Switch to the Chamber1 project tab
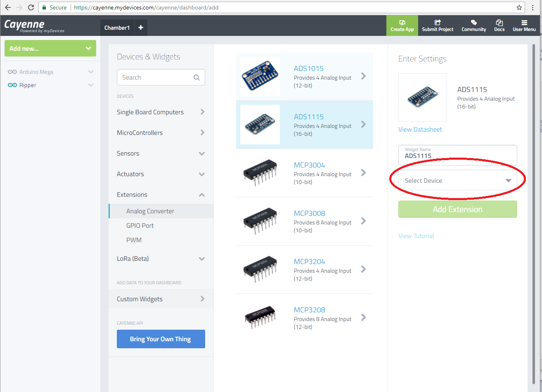The width and height of the screenshot is (542, 392). (x=117, y=28)
